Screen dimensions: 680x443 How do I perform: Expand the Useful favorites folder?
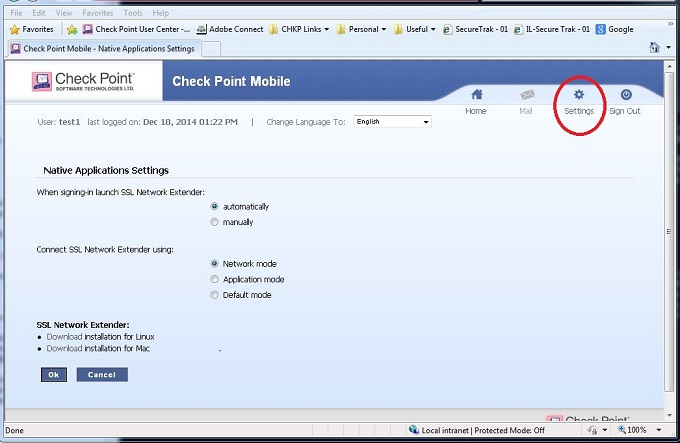(x=415, y=29)
